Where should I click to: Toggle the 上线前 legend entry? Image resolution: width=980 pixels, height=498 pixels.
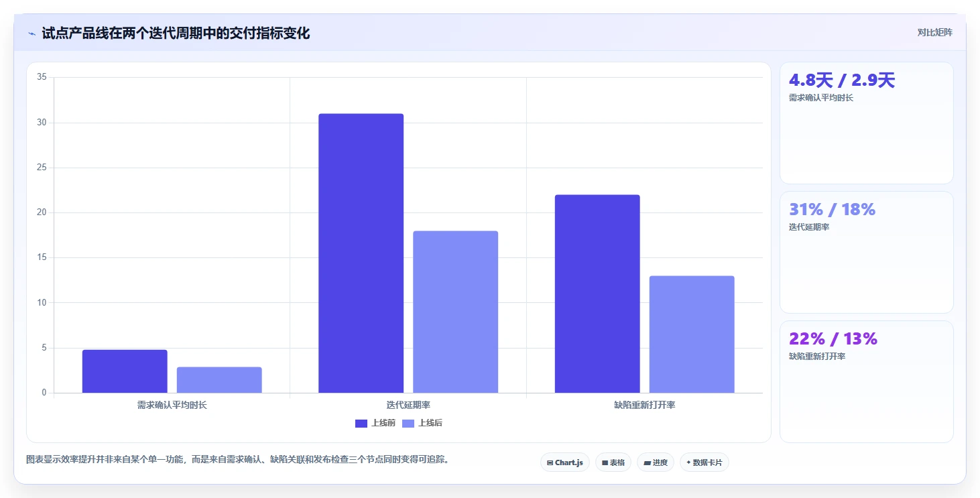(x=375, y=423)
